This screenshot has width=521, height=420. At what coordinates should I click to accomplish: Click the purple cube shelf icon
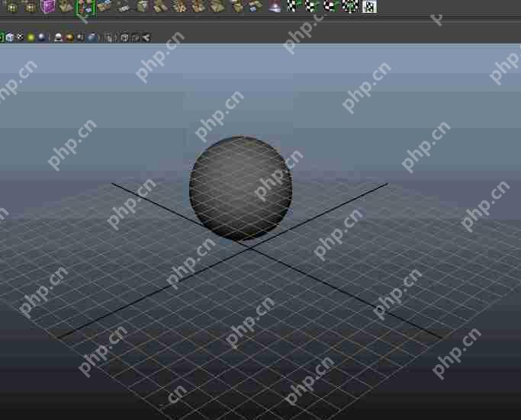pos(48,6)
